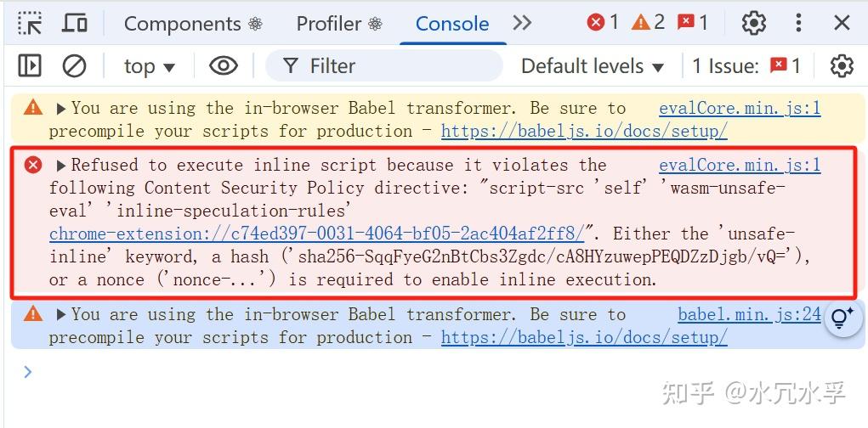This screenshot has width=868, height=428.
Task: Show the console sidebar panel icon
Action: (x=30, y=65)
